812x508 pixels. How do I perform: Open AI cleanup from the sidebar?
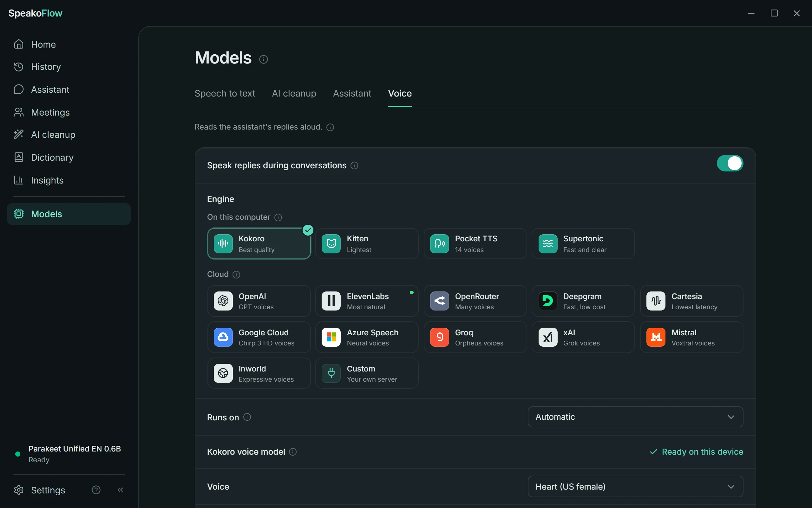pyautogui.click(x=69, y=134)
